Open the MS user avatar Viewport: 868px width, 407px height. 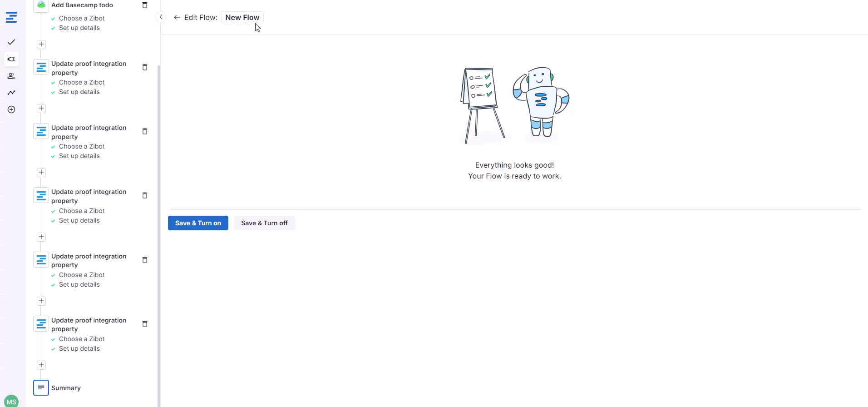click(11, 402)
